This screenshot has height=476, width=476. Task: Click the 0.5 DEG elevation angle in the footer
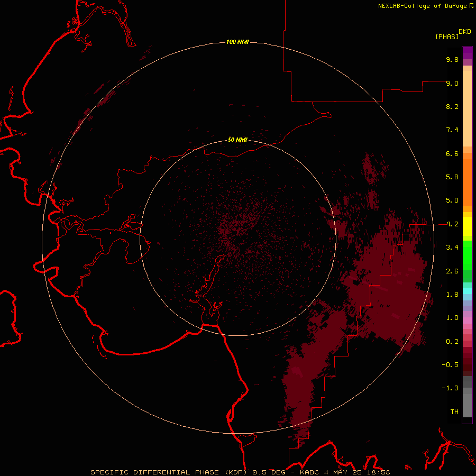click(269, 472)
